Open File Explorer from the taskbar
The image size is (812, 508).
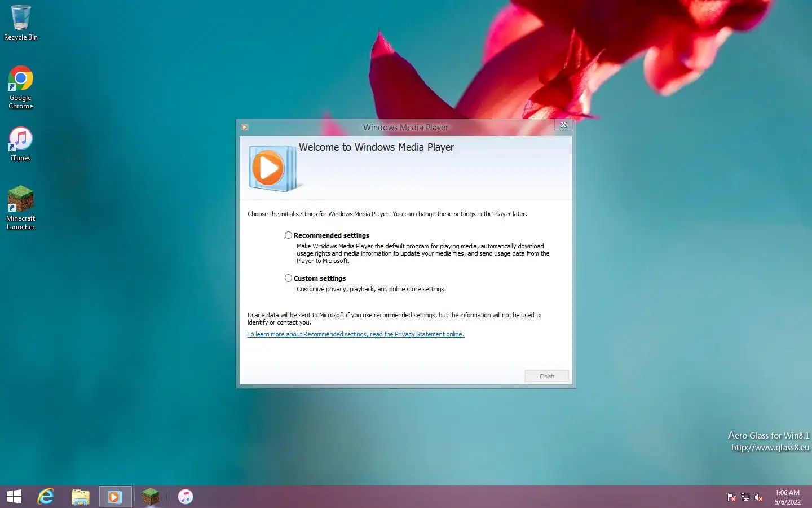(x=81, y=497)
